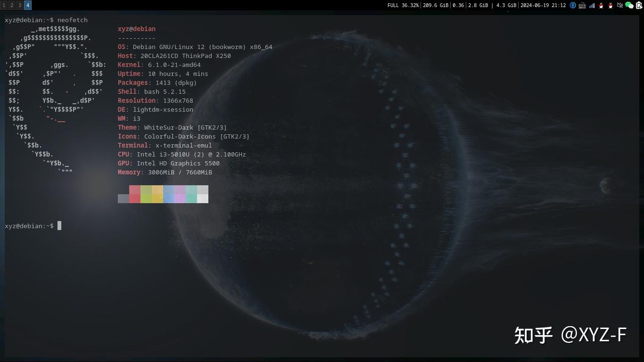644x362 pixels.
Task: Click the second QQ penguin tray icon
Action: click(x=610, y=5)
